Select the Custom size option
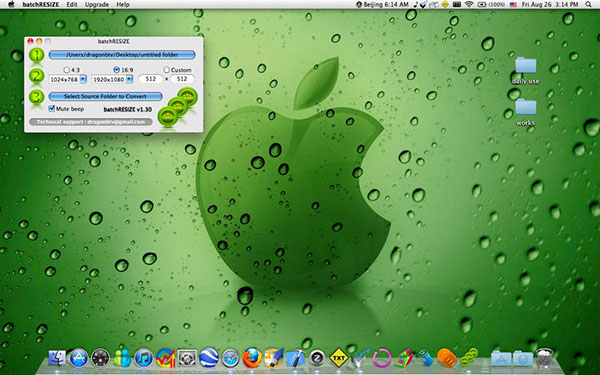 click(166, 70)
